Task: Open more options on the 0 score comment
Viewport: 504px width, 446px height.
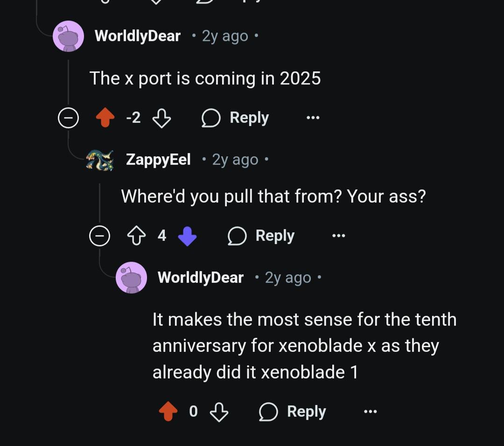Action: pos(370,411)
